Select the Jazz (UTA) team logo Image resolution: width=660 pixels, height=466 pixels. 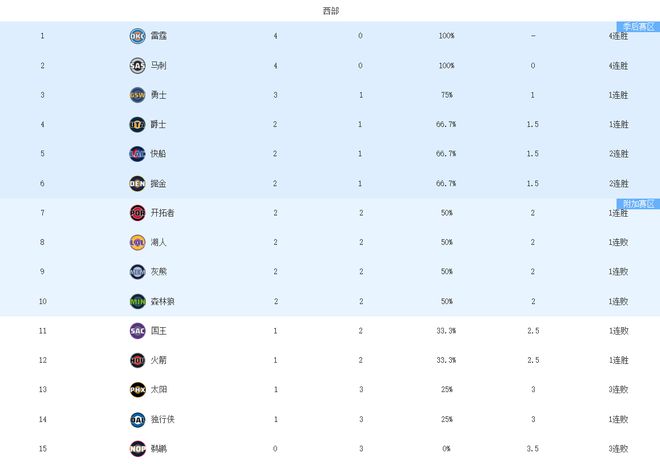tap(137, 125)
